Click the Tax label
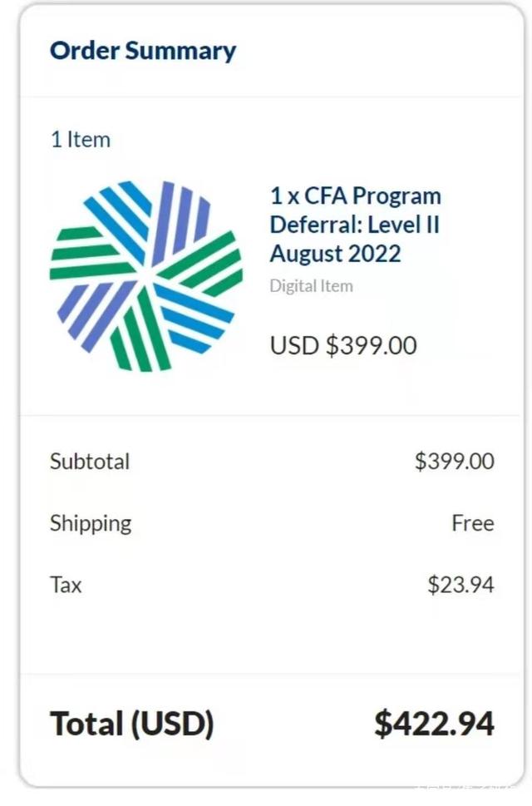 (66, 585)
